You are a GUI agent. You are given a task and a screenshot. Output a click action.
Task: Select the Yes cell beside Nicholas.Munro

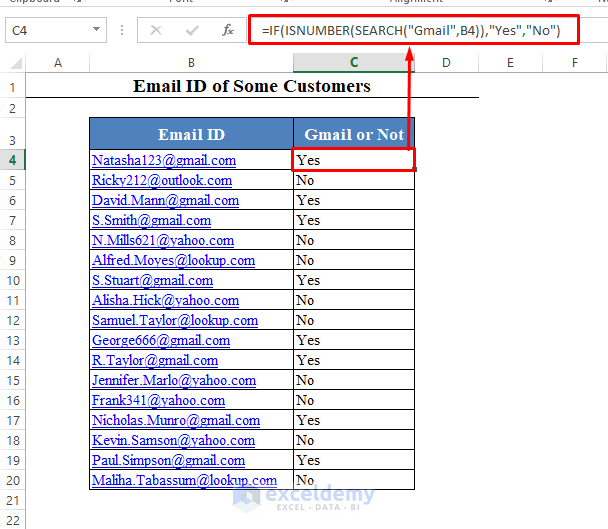pyautogui.click(x=354, y=420)
